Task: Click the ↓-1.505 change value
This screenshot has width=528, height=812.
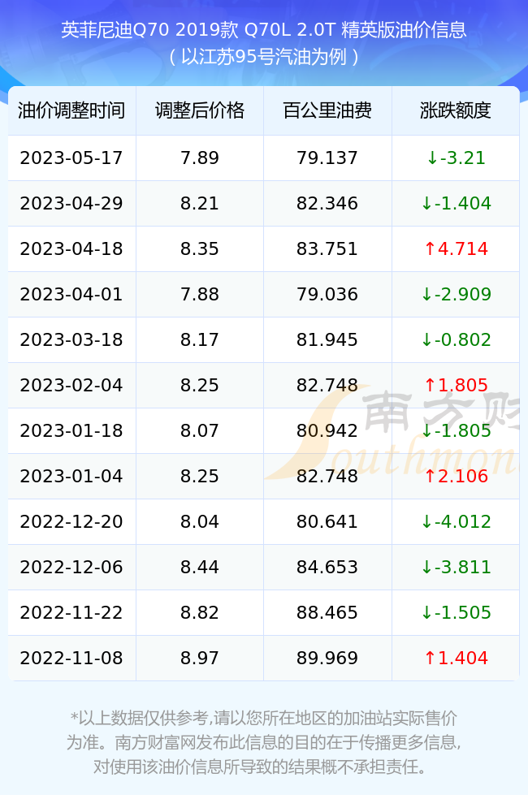Action: 456,612
